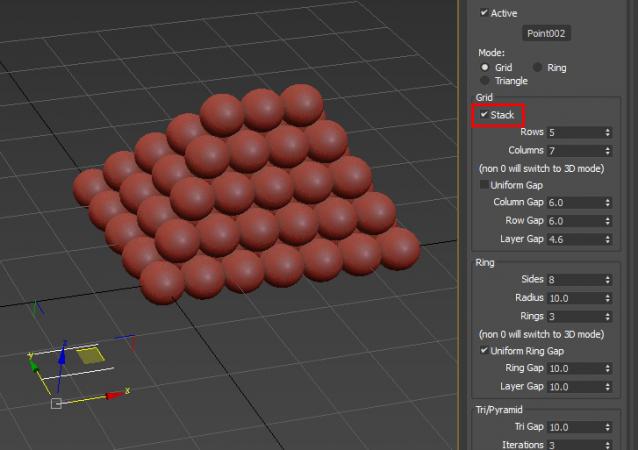
Task: Click the Columns spinner arrows
Action: click(607, 151)
